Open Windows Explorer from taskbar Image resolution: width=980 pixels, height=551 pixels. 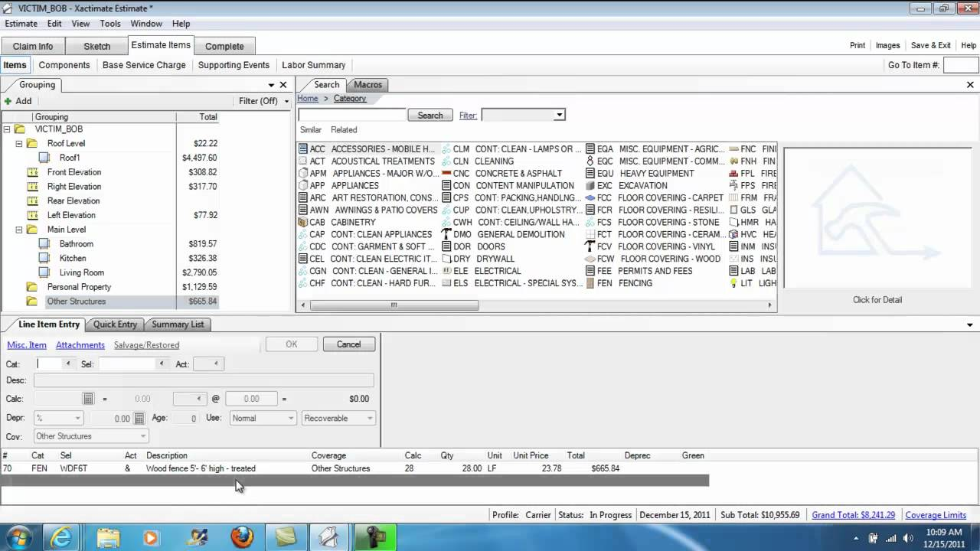[109, 537]
